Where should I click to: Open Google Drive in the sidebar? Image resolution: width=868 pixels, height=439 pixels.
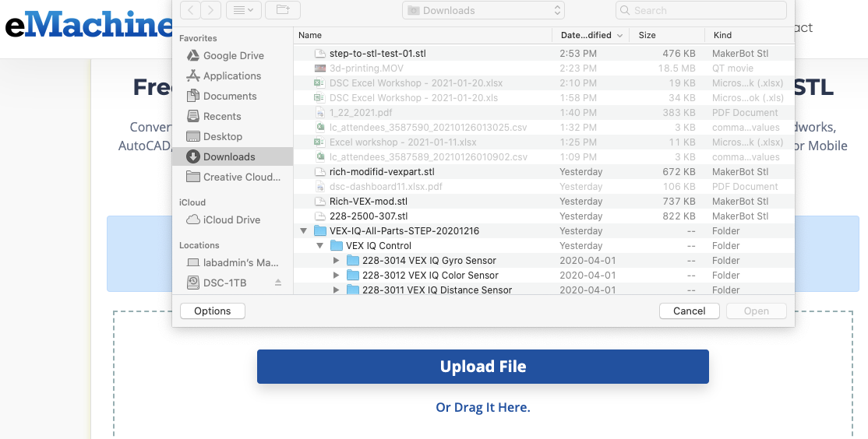coord(233,56)
